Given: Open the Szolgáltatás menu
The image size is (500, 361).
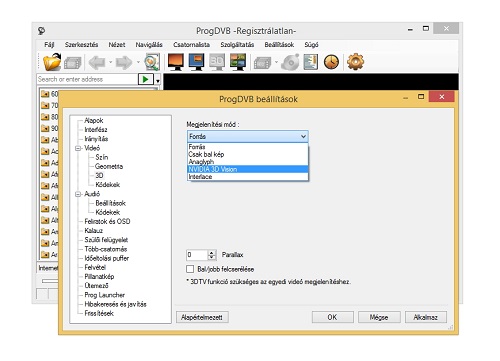Looking at the screenshot, I should tap(237, 45).
